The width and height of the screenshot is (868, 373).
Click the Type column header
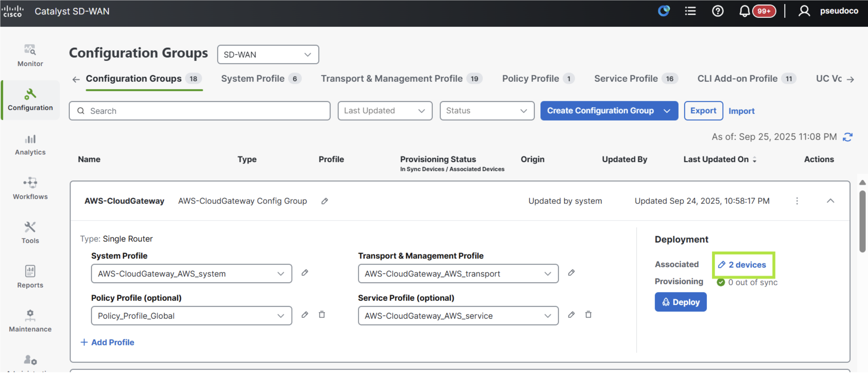pyautogui.click(x=247, y=159)
